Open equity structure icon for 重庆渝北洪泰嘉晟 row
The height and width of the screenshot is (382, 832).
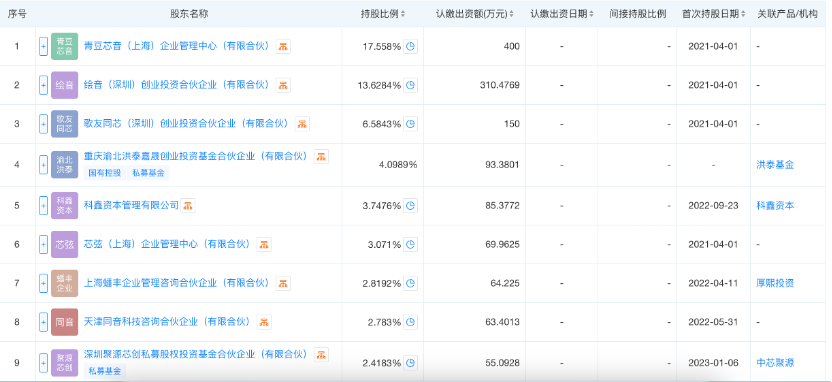coord(321,156)
